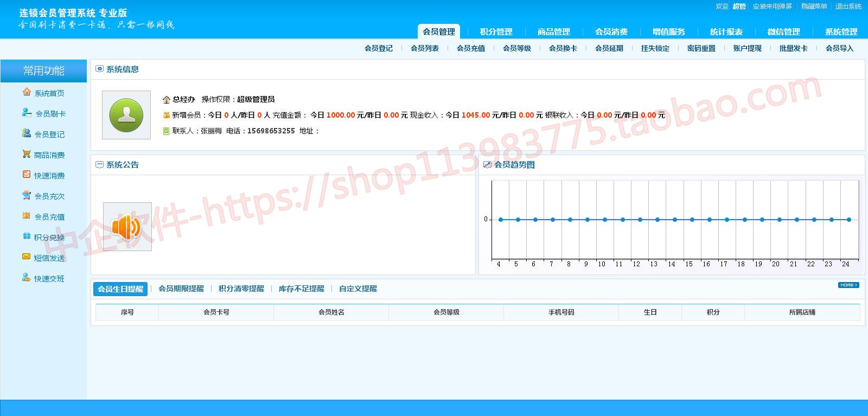Screen dimensions: 868x416
Task: Click the house icon beside 总经办
Action: (167, 100)
